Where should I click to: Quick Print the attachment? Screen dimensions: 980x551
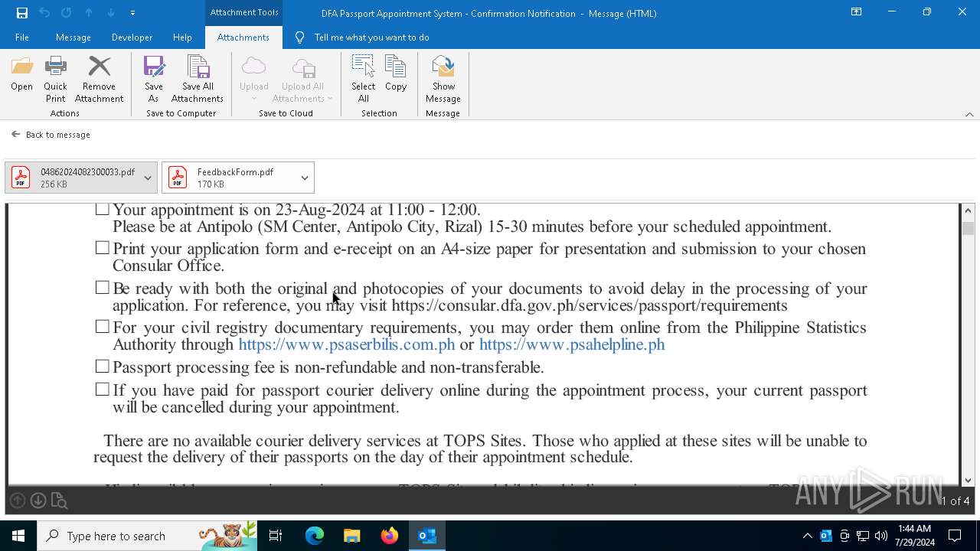(x=55, y=80)
